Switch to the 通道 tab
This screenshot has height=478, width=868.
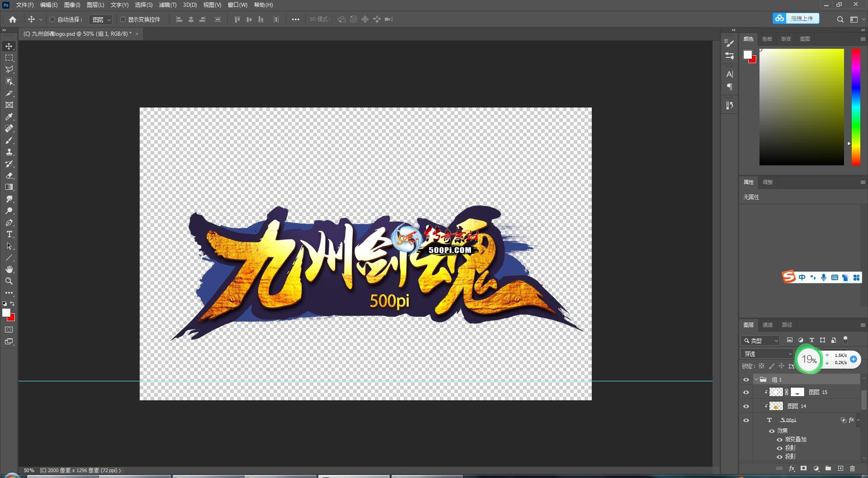[768, 325]
